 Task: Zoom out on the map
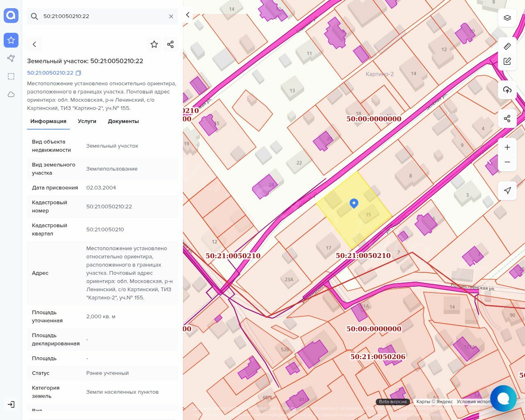tap(507, 162)
